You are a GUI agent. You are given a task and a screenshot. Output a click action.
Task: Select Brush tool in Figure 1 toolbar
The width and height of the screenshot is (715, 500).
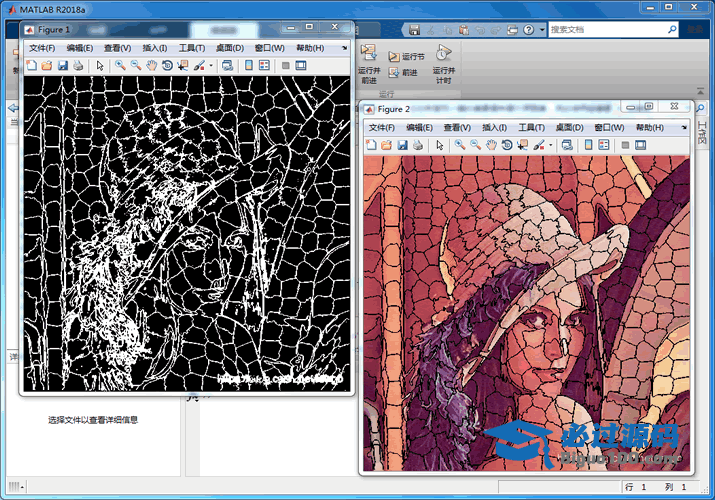coord(199,66)
